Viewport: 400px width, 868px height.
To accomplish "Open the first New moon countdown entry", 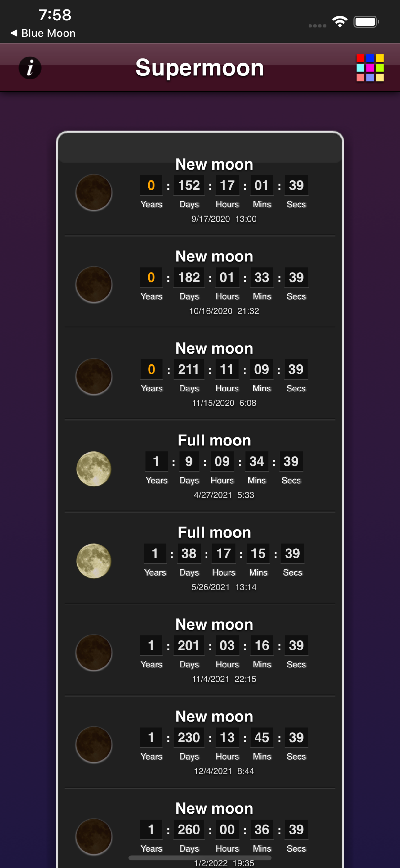I will 200,190.
